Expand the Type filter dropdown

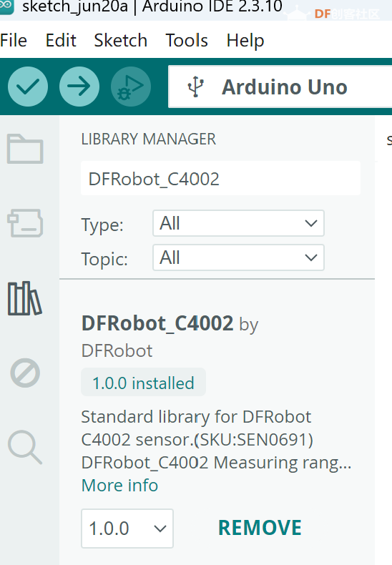coord(238,223)
